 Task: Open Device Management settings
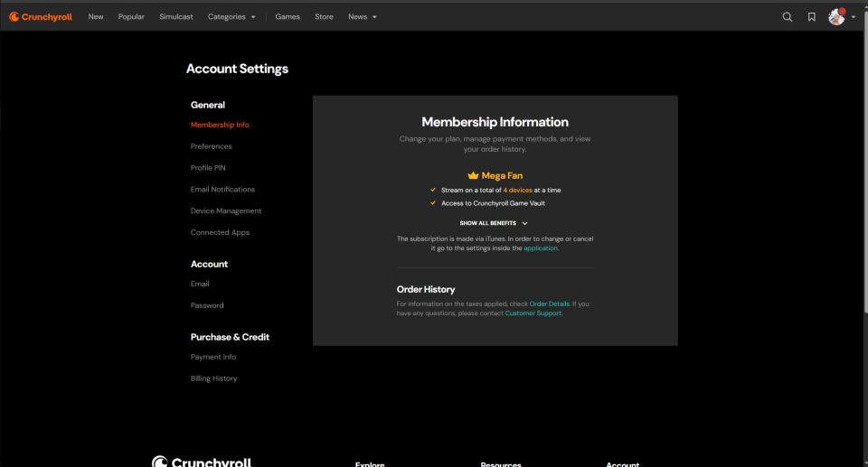coord(226,210)
